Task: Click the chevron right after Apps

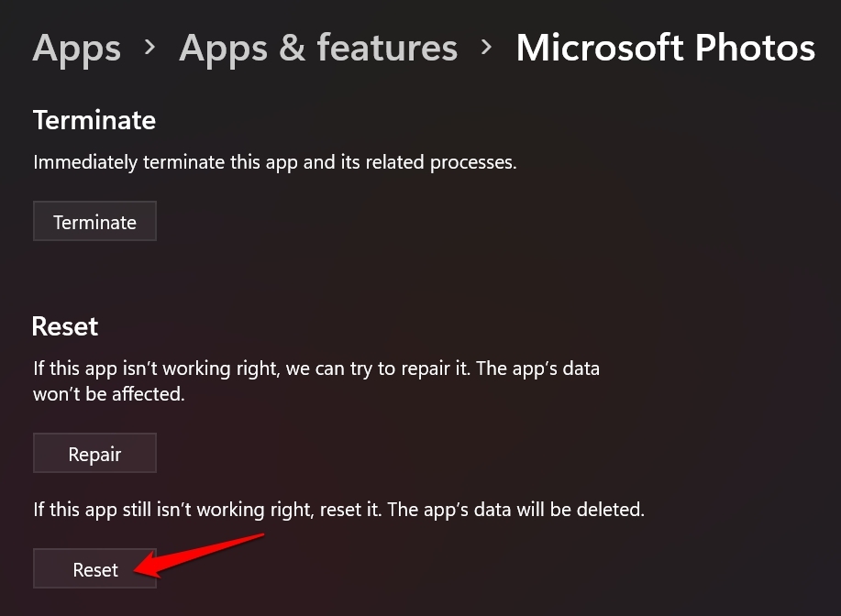Action: [150, 46]
